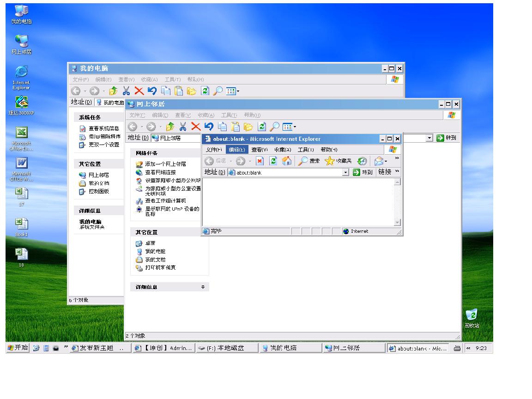Viewport: 532px width, 399px height.
Task: Open address bar dropdown in Internet Explorer
Action: (x=345, y=172)
